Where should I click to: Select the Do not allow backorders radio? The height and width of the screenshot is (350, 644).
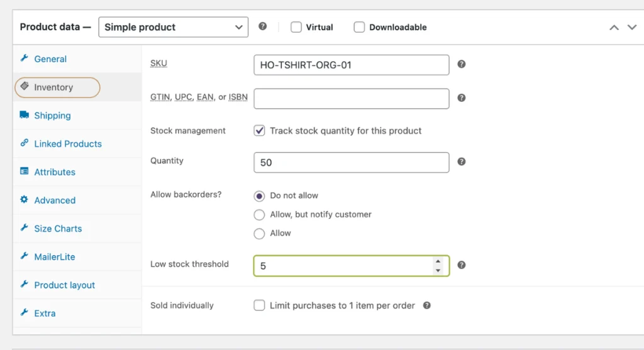(259, 196)
